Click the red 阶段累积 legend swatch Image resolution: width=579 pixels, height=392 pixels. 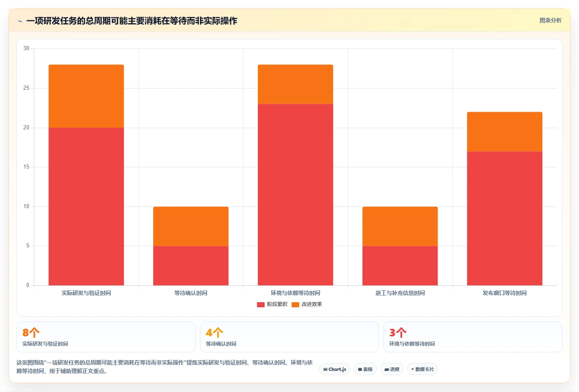coord(260,304)
